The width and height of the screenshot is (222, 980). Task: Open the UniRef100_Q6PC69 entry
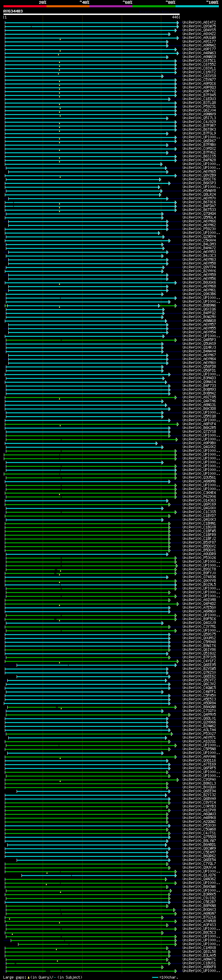tap(199, 504)
